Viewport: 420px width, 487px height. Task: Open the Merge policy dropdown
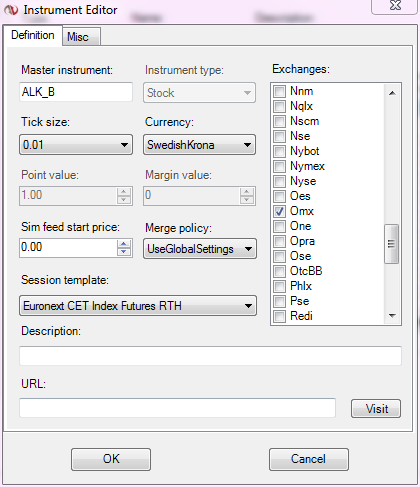click(200, 249)
